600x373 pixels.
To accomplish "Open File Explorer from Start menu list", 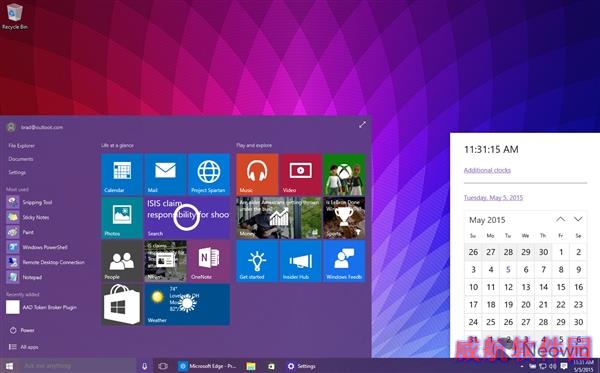I will (21, 146).
